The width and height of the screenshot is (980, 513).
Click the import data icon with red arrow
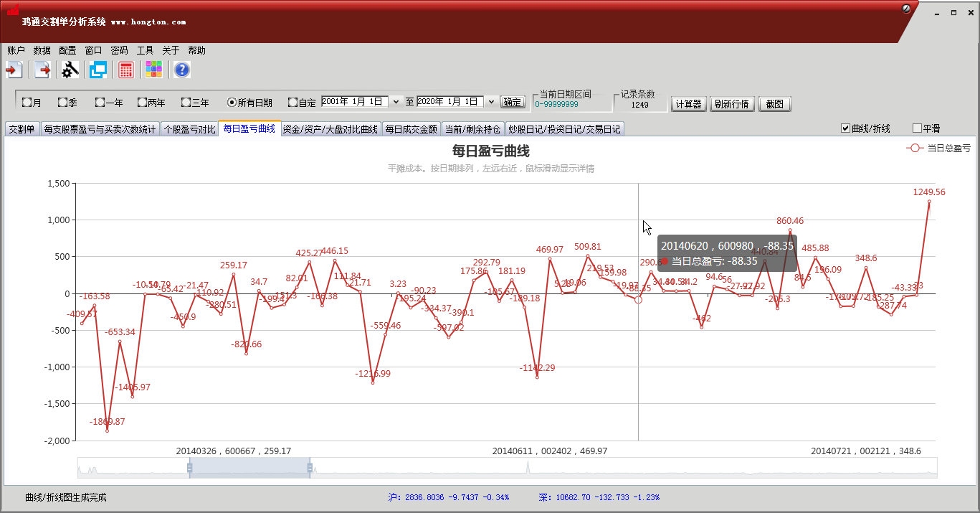pos(14,70)
